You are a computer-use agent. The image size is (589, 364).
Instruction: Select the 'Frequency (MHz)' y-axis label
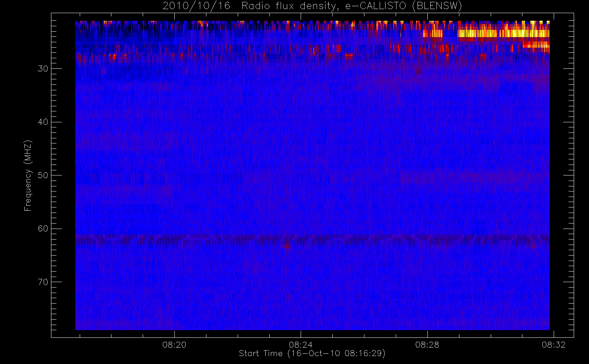(28, 175)
